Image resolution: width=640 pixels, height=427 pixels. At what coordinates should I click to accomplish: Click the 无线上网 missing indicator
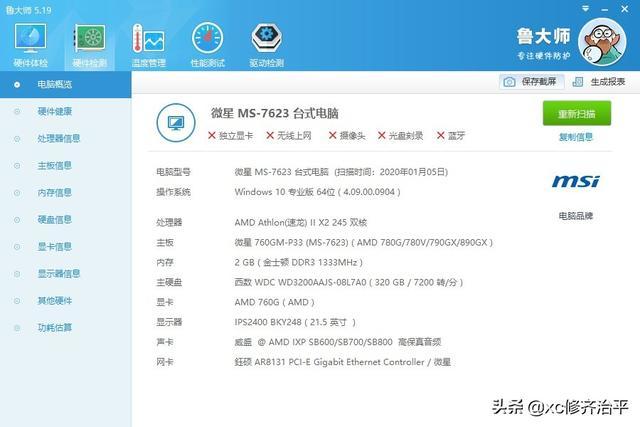pyautogui.click(x=289, y=136)
